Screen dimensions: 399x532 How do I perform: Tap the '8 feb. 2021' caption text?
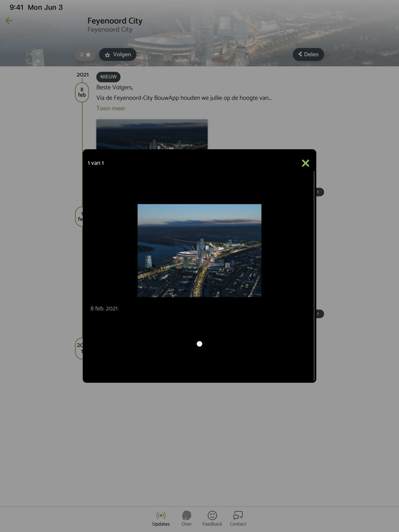[x=104, y=308]
